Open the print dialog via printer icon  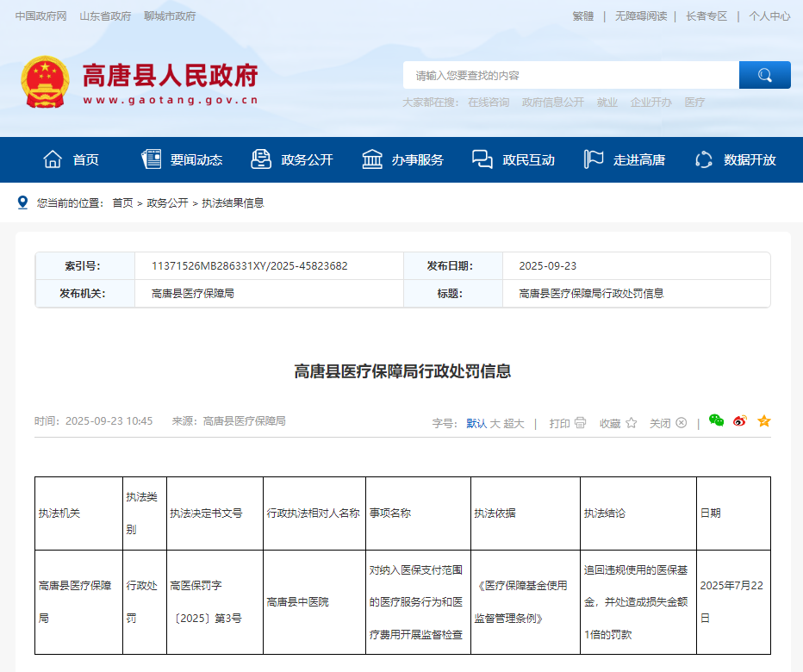[x=581, y=424]
